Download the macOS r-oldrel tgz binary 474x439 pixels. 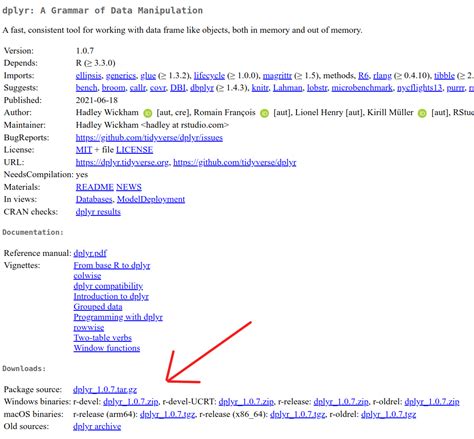(388, 414)
